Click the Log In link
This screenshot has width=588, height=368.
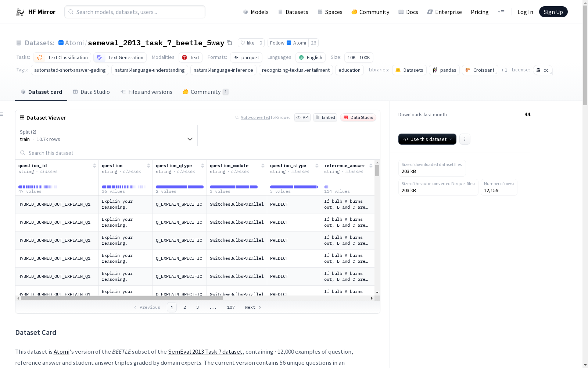[x=525, y=12]
